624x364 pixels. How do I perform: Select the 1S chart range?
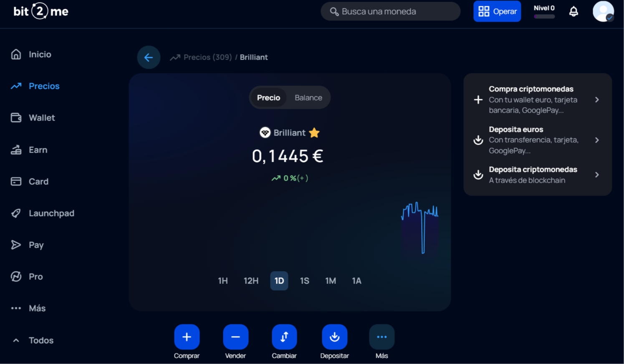click(x=305, y=281)
